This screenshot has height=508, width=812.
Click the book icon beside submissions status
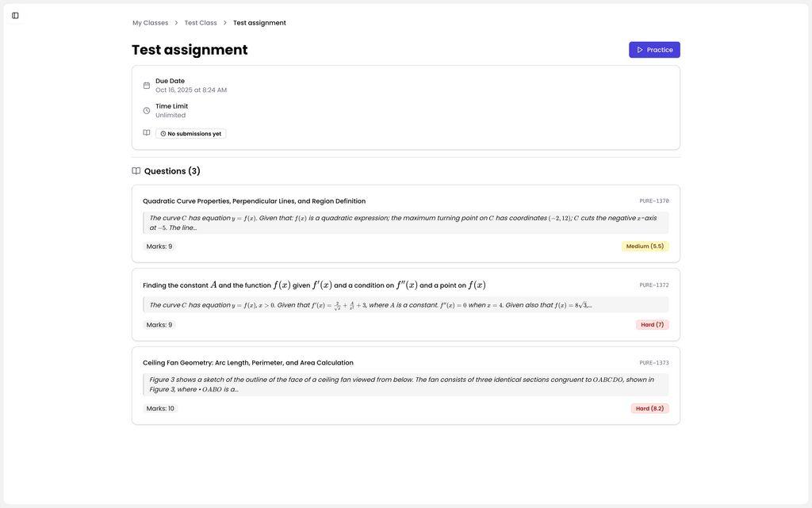147,133
